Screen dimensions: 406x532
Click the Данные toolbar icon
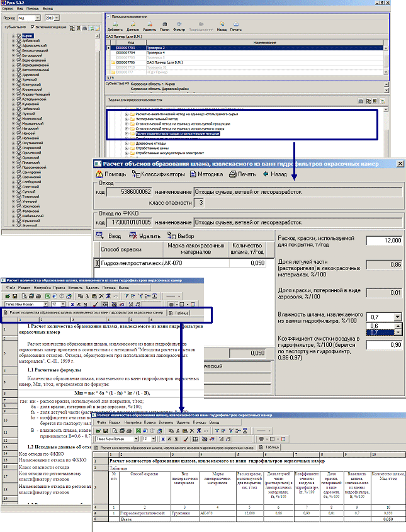(132, 26)
